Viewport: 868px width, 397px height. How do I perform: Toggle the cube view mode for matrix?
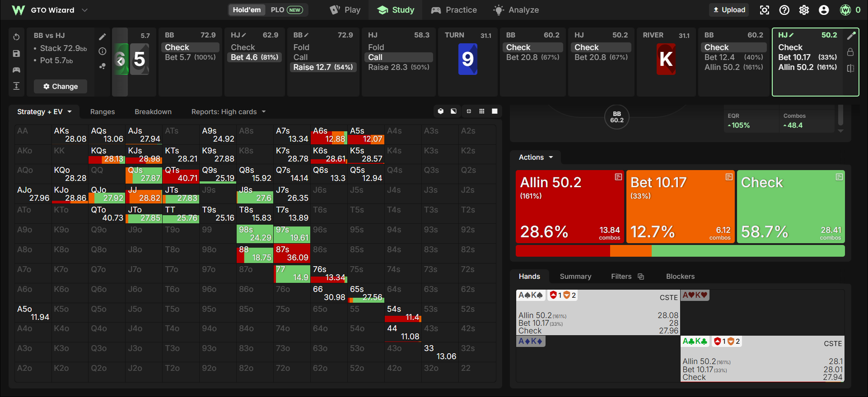441,111
